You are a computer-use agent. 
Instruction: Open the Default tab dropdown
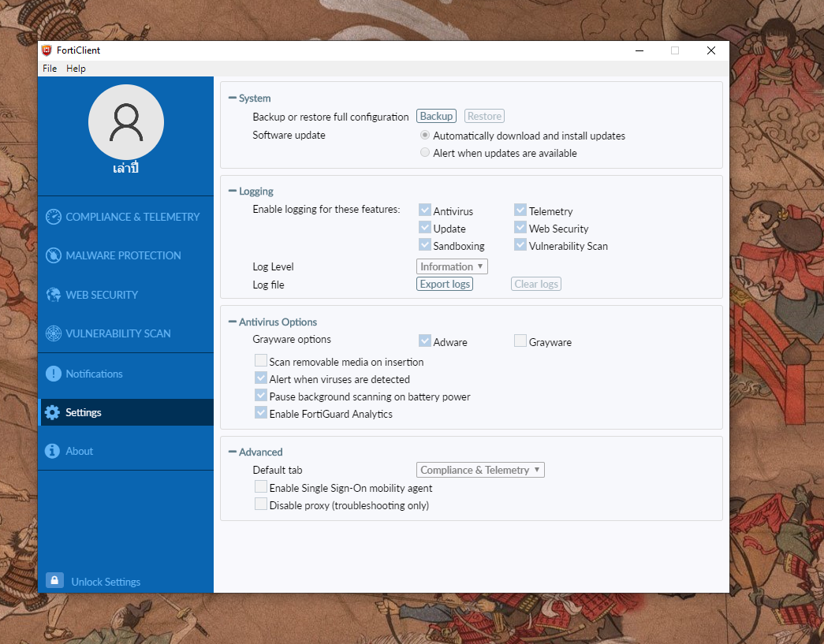(480, 470)
